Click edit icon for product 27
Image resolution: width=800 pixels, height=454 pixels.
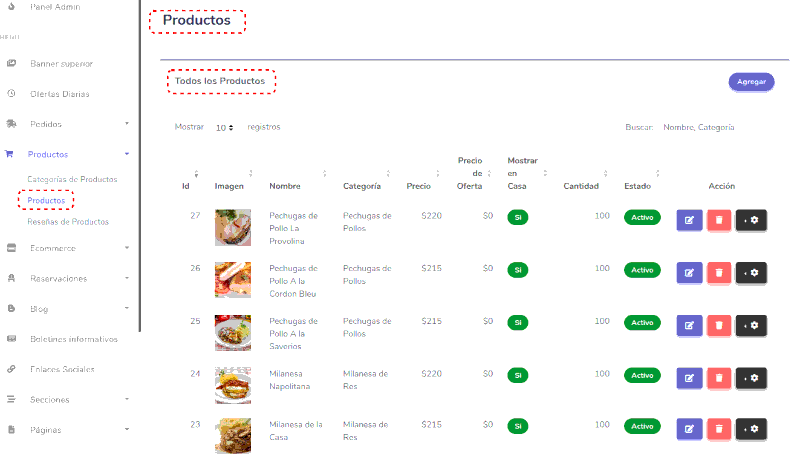pyautogui.click(x=690, y=220)
